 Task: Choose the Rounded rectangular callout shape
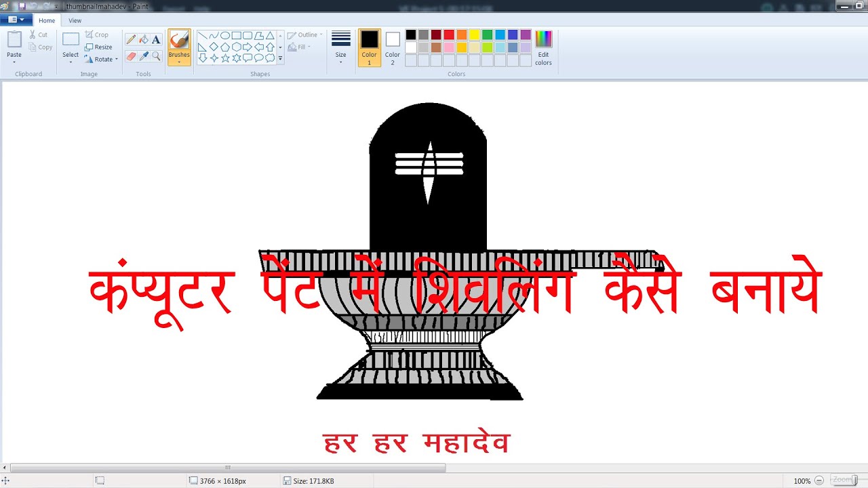point(248,58)
